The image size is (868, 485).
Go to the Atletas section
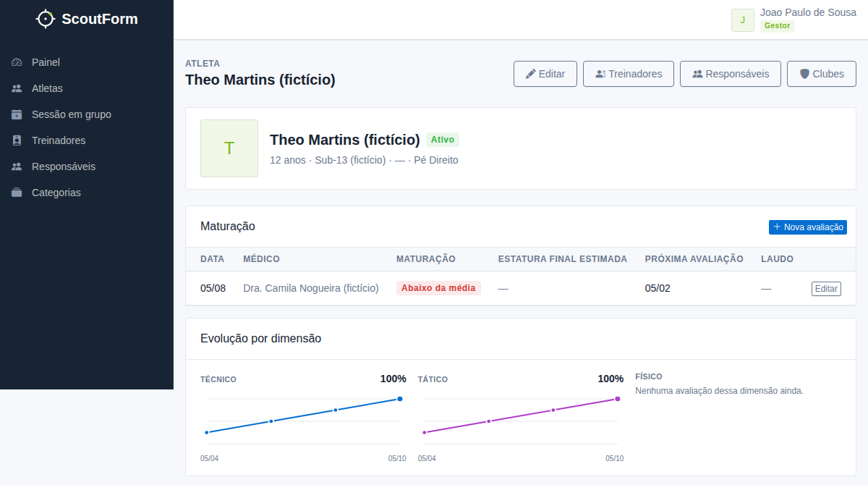87,88
